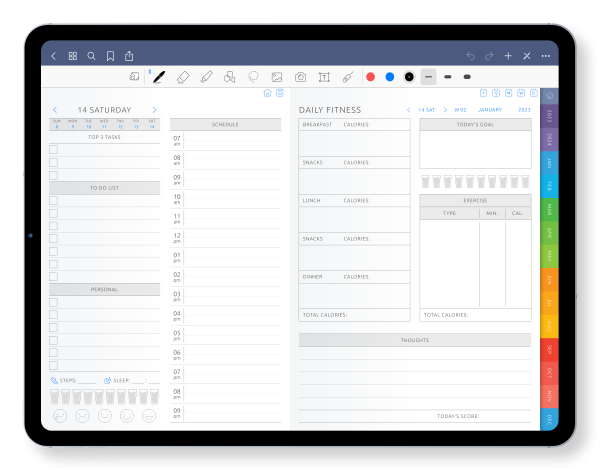Select the Highlighter tool
The height and width of the screenshot is (470, 600).
pos(207,77)
